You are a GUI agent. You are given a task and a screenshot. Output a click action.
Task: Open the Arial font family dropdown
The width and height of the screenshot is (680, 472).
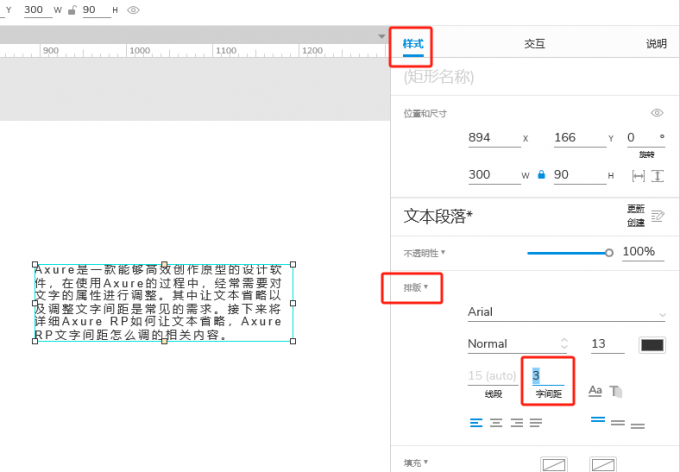tap(566, 312)
